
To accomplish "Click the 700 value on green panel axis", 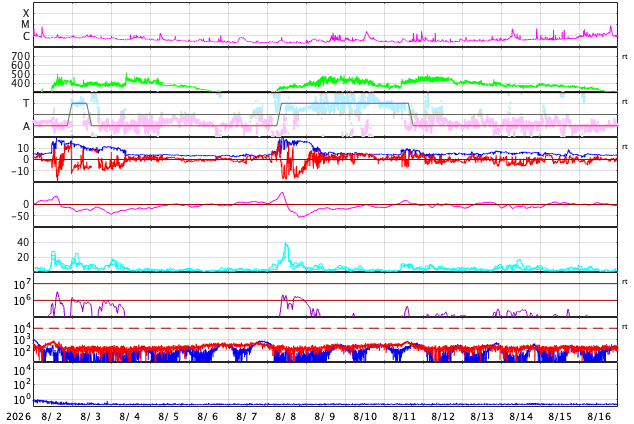I will [20, 56].
